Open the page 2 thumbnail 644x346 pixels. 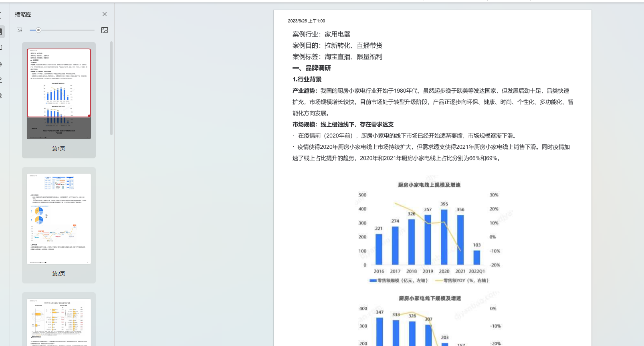(x=59, y=219)
